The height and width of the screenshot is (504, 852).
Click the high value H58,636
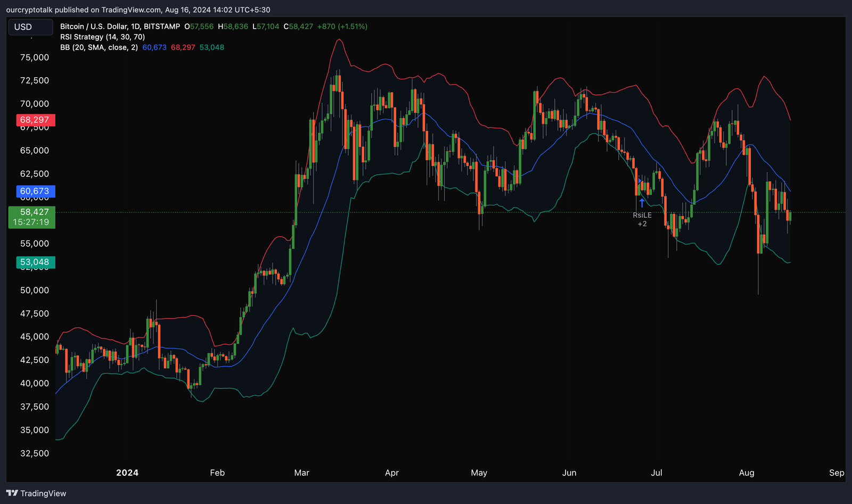pyautogui.click(x=233, y=26)
